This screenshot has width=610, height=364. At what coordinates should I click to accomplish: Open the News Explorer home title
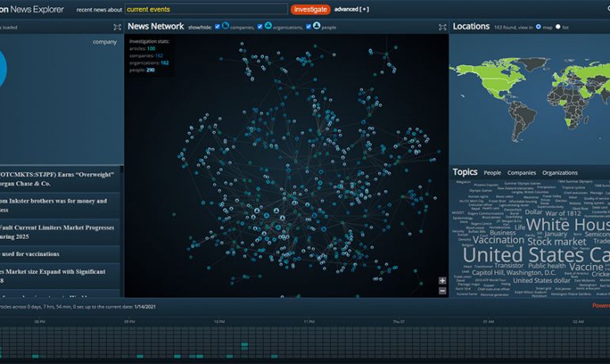point(32,9)
